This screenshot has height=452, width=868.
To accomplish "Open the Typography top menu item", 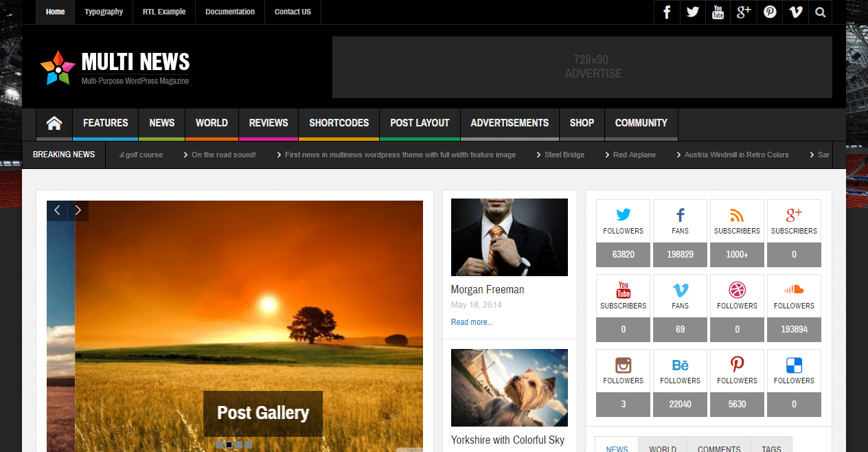I will pyautogui.click(x=104, y=12).
